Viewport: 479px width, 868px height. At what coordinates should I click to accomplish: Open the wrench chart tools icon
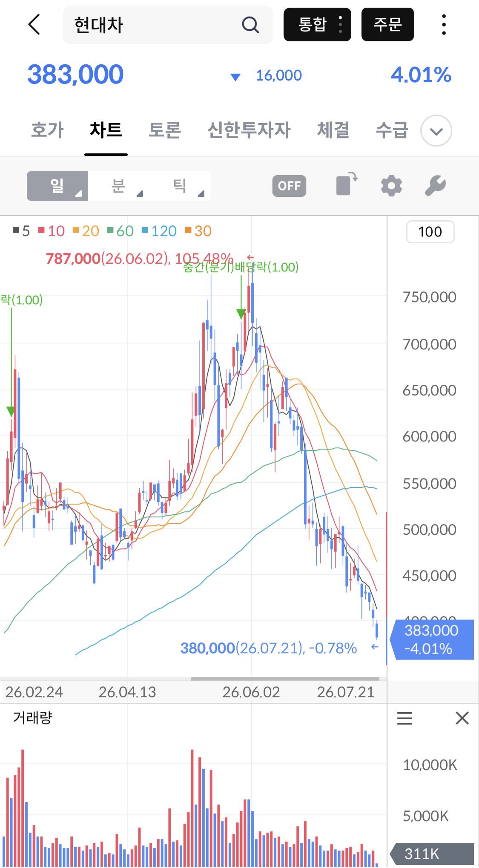435,186
